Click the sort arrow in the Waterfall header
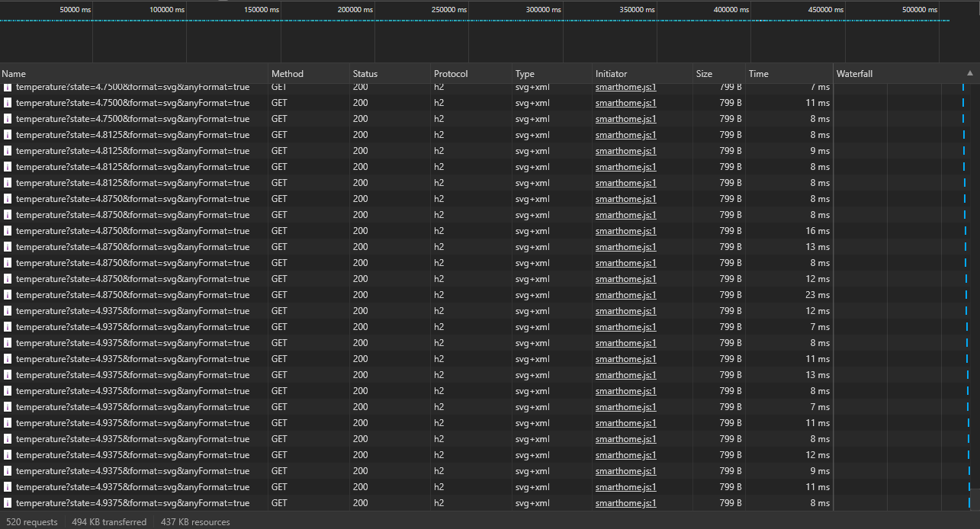Viewport: 980px width, 529px height. [969, 74]
